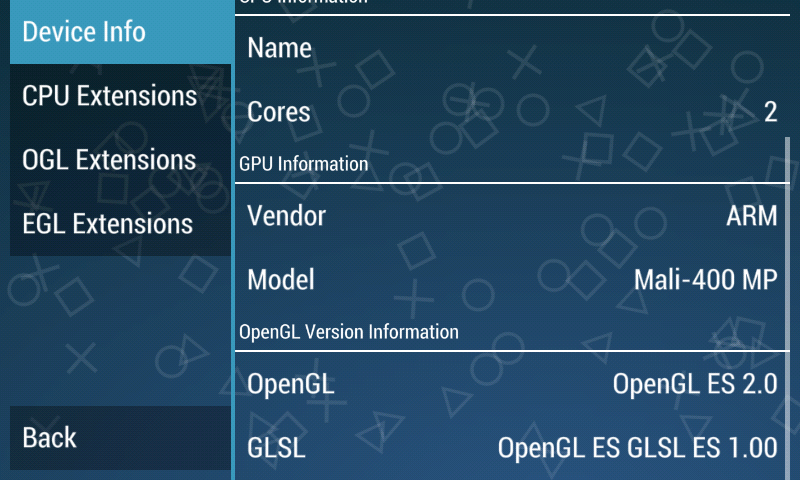Select the ARM vendor value
Viewport: 800px width, 480px height.
(751, 216)
